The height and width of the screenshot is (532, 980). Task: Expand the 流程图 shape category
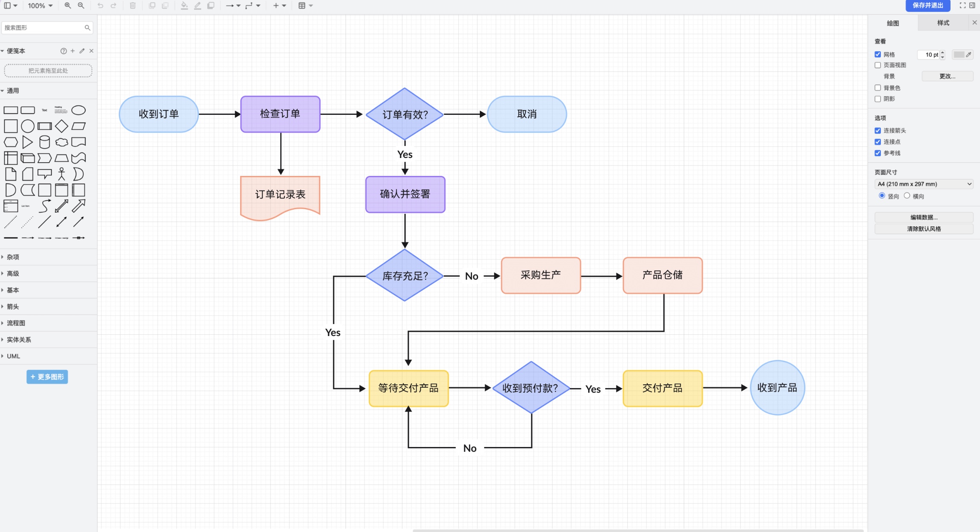coord(48,323)
